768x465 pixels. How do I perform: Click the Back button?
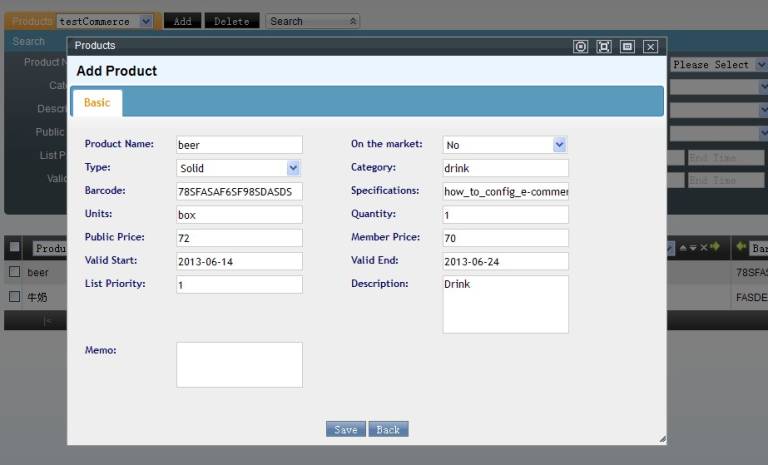point(388,429)
